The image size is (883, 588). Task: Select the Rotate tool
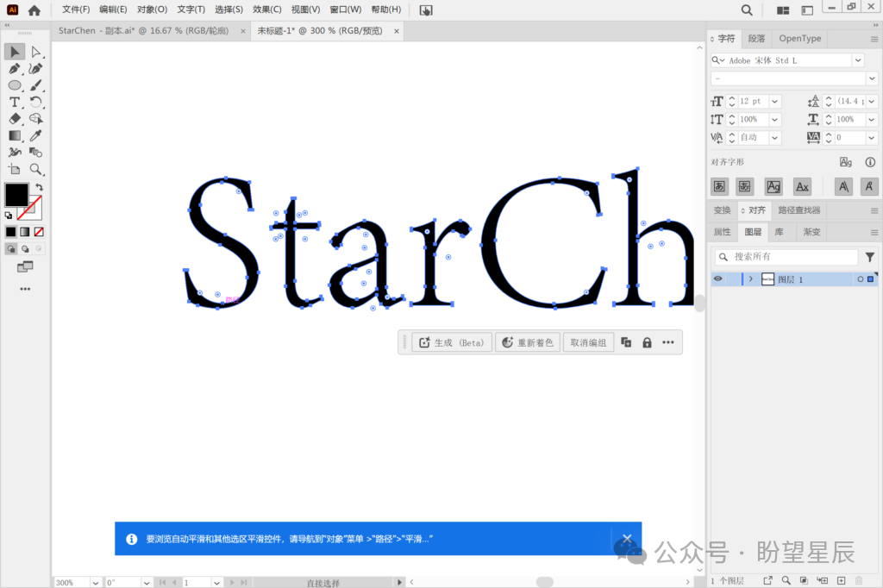pyautogui.click(x=35, y=102)
